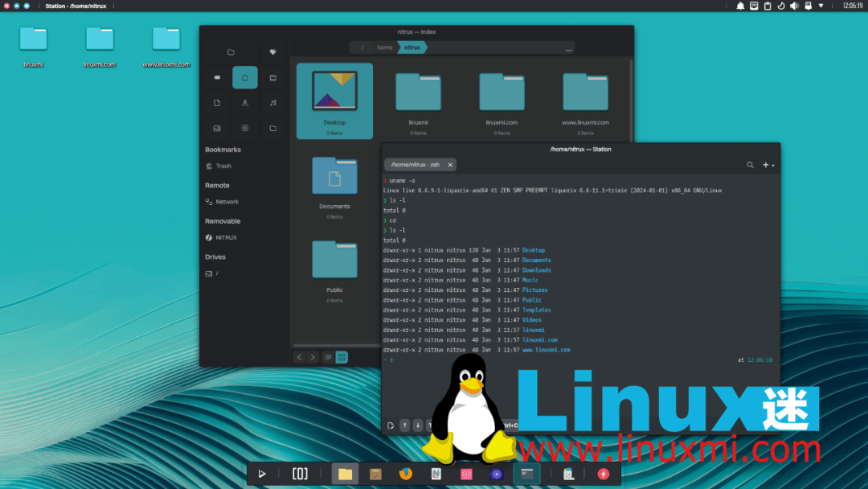Toggle night mode moon icon in panel
The width and height of the screenshot is (868, 489).
point(781,6)
